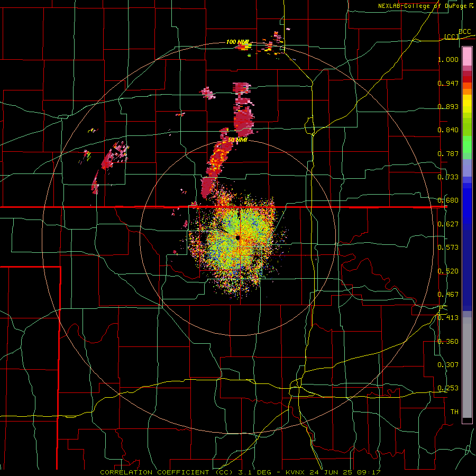Click the 50 NMI range ring label
The height and width of the screenshot is (476, 476).
click(x=237, y=140)
